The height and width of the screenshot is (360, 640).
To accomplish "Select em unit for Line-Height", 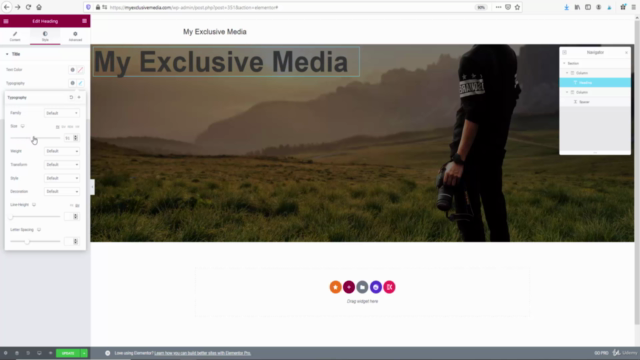I will point(78,205).
